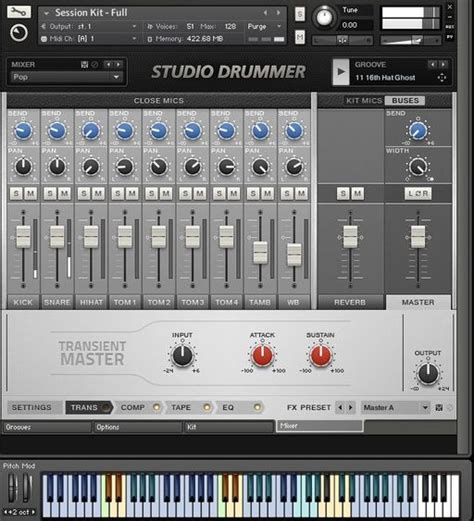Mute the WB channel

(x=301, y=193)
